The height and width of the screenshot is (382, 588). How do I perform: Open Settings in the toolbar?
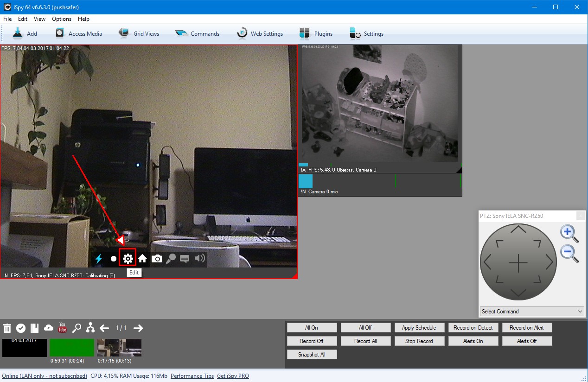[366, 33]
